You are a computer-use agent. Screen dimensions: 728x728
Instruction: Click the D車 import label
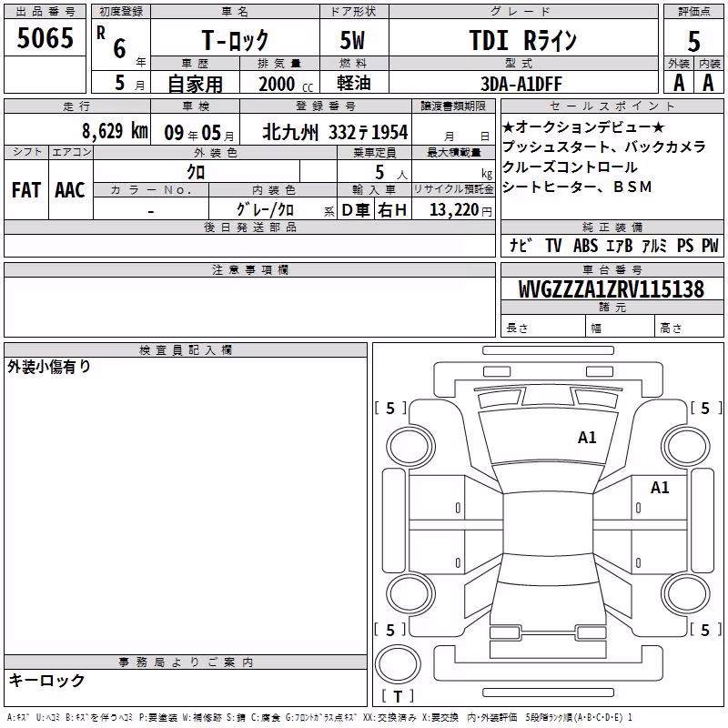356,210
